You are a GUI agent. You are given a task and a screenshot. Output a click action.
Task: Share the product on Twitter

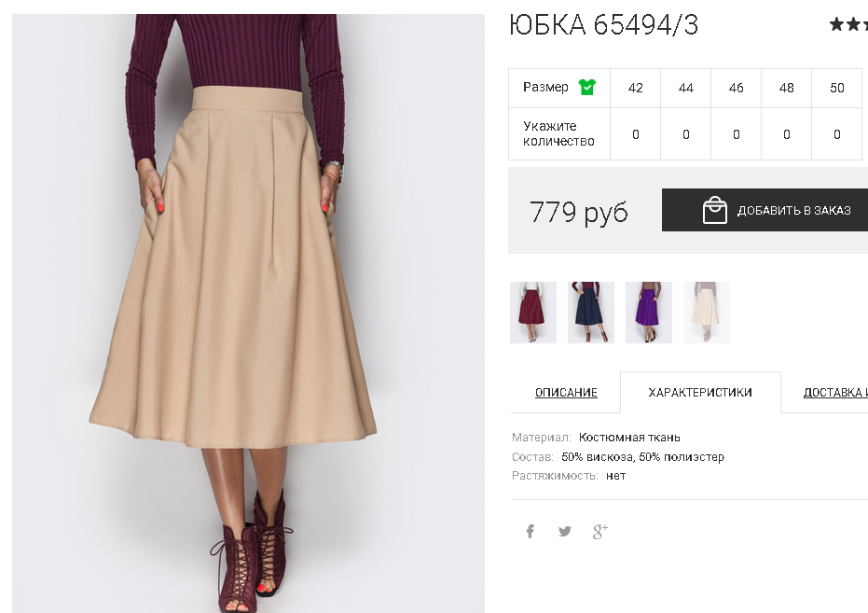[565, 532]
